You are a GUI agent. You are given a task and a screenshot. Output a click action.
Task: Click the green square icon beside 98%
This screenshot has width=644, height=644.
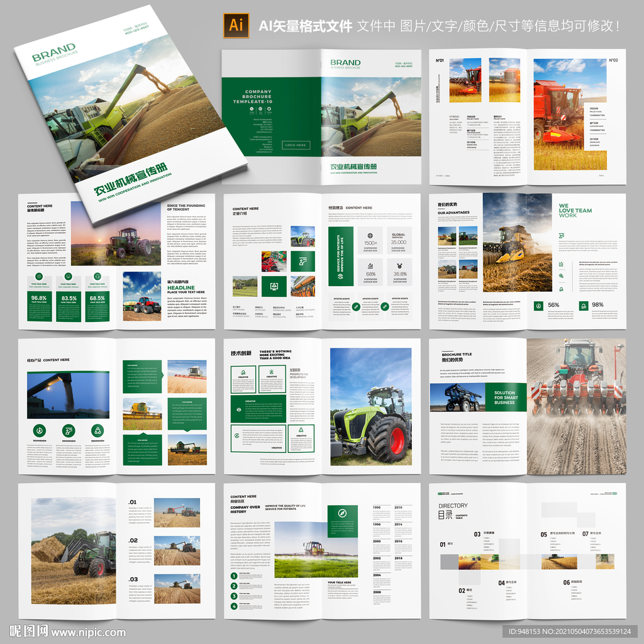(583, 305)
